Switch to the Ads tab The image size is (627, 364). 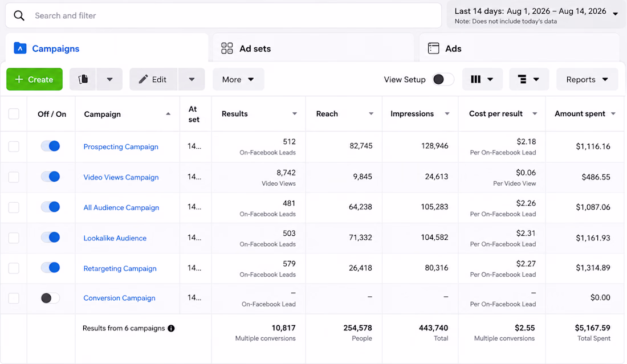point(519,48)
